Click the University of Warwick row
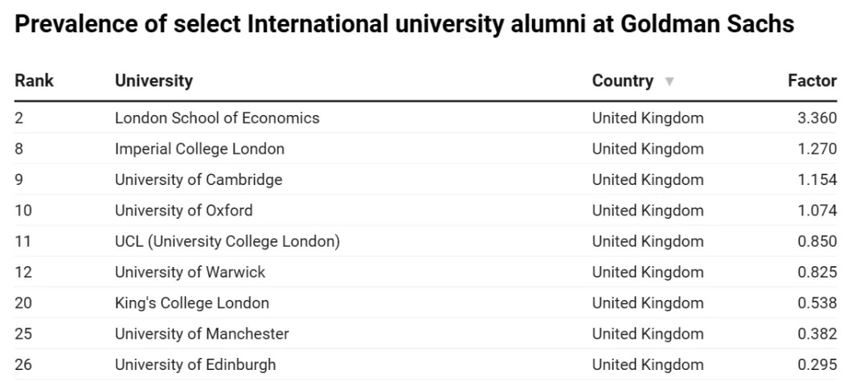This screenshot has height=382, width=868. coord(190,272)
